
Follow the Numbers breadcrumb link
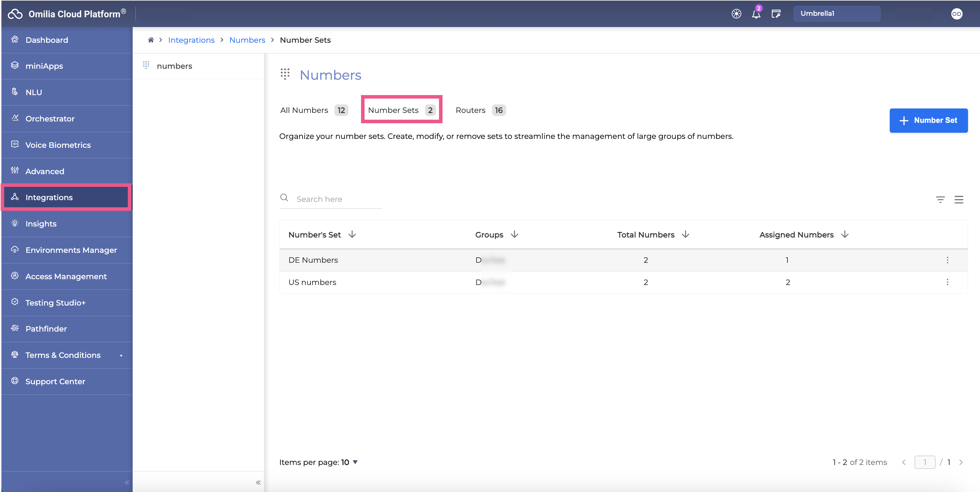click(x=247, y=40)
